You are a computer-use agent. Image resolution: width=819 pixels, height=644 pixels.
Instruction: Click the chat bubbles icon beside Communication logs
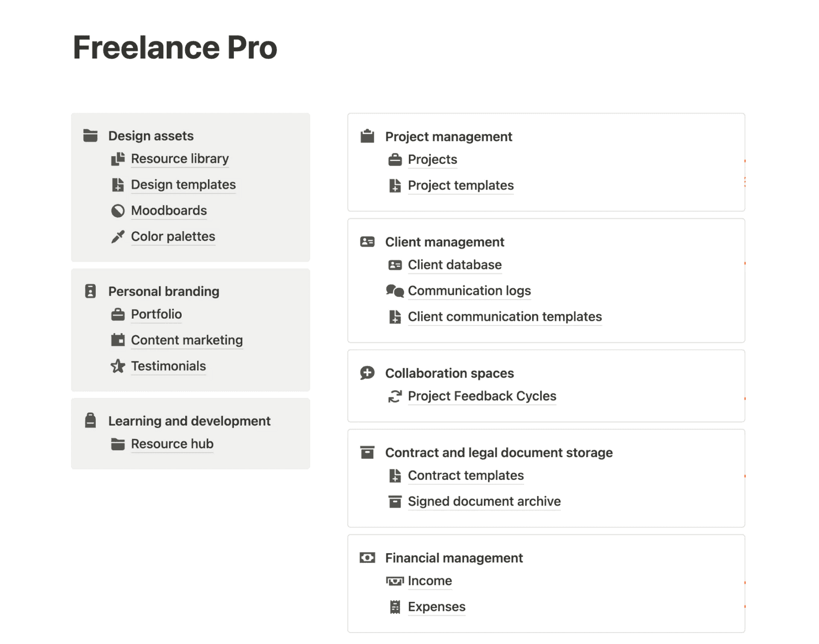pos(395,291)
